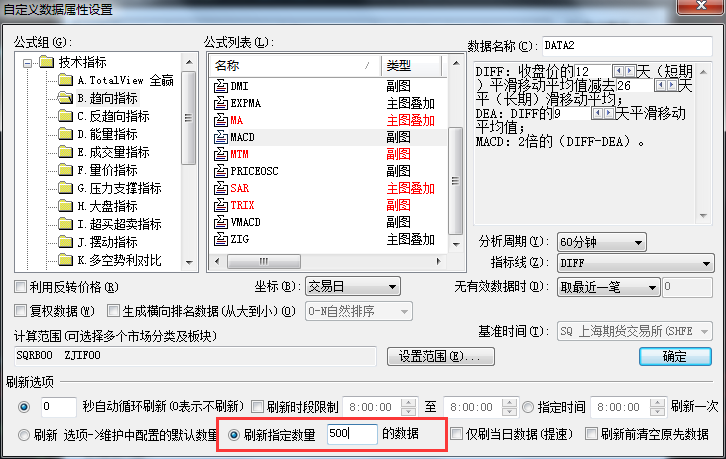This screenshot has width=726, height=459.
Task: Tick the 复权数据 checkbox
Action: (x=20, y=310)
